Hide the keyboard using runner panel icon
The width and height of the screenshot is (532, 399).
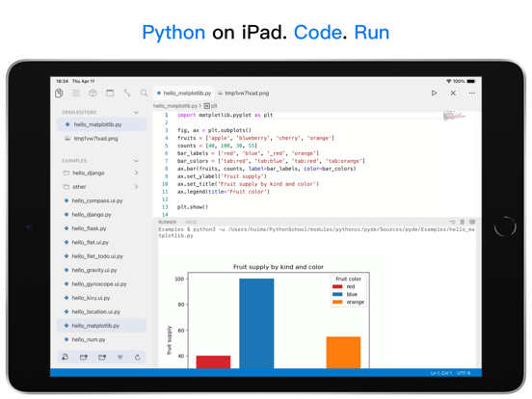(x=472, y=222)
